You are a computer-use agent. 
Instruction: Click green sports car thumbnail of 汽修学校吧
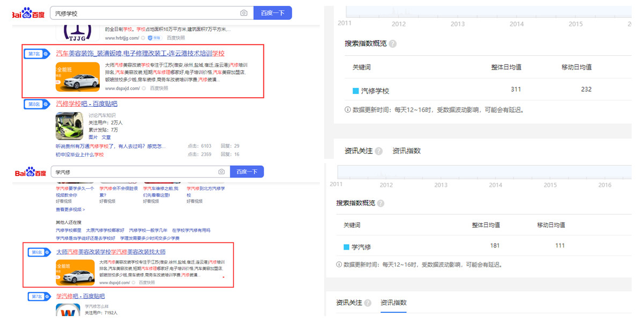(70, 126)
